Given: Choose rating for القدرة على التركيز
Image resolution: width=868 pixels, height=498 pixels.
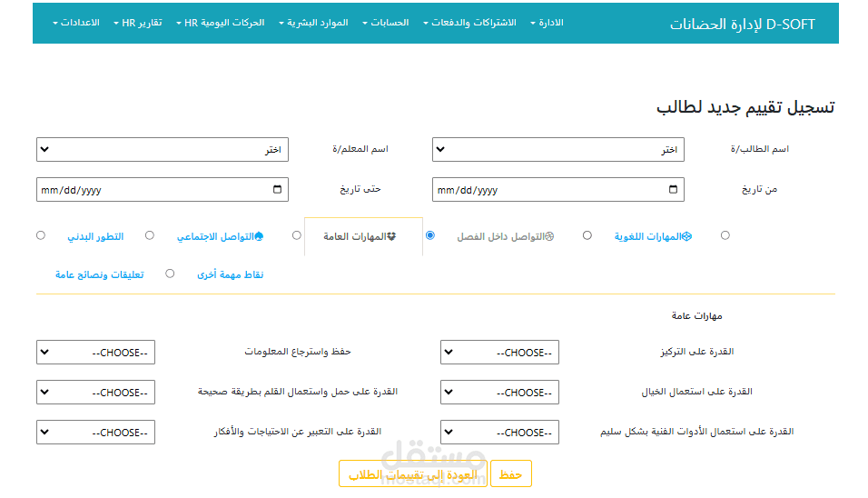Looking at the screenshot, I should (500, 353).
